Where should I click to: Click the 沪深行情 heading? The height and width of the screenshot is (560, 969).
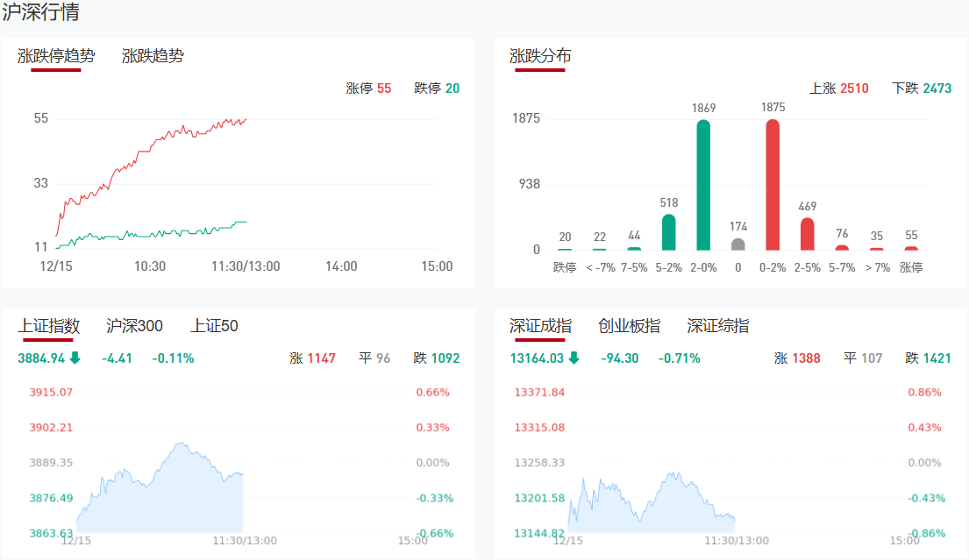[40, 12]
